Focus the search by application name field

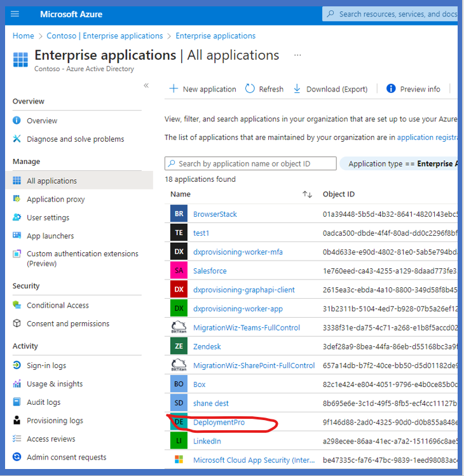pos(250,163)
